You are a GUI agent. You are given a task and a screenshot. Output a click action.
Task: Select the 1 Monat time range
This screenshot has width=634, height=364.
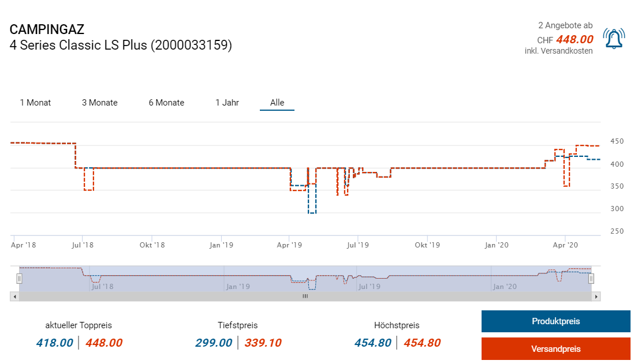tap(35, 103)
